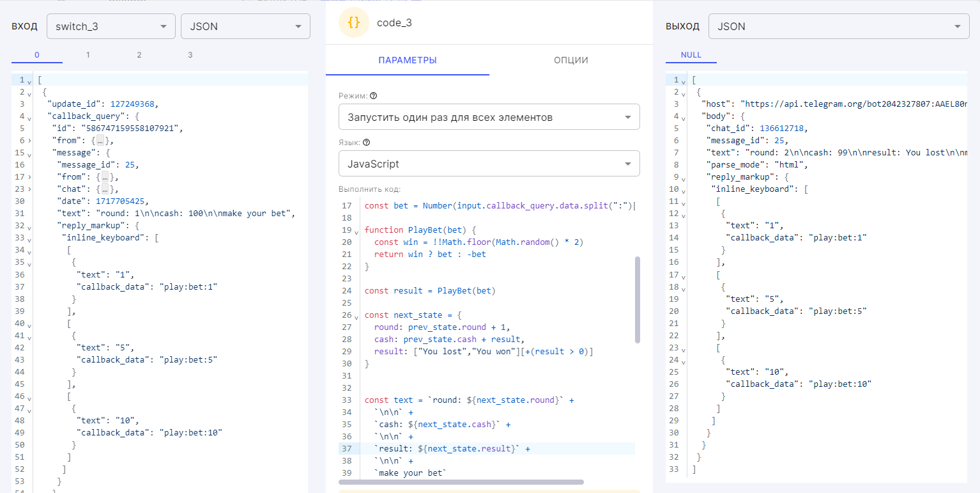Switch to the ОПЦИИ tab
The height and width of the screenshot is (493, 980).
571,60
